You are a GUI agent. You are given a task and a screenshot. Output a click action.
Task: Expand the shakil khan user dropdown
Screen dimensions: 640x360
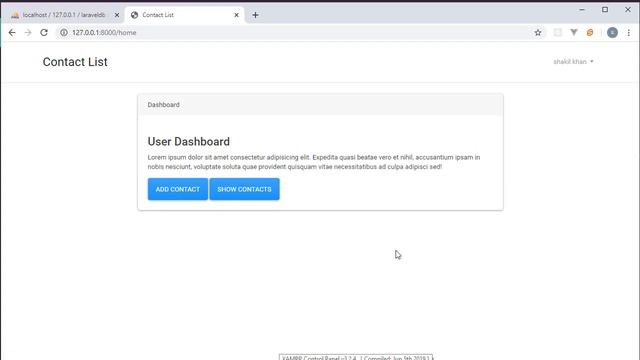tap(573, 62)
